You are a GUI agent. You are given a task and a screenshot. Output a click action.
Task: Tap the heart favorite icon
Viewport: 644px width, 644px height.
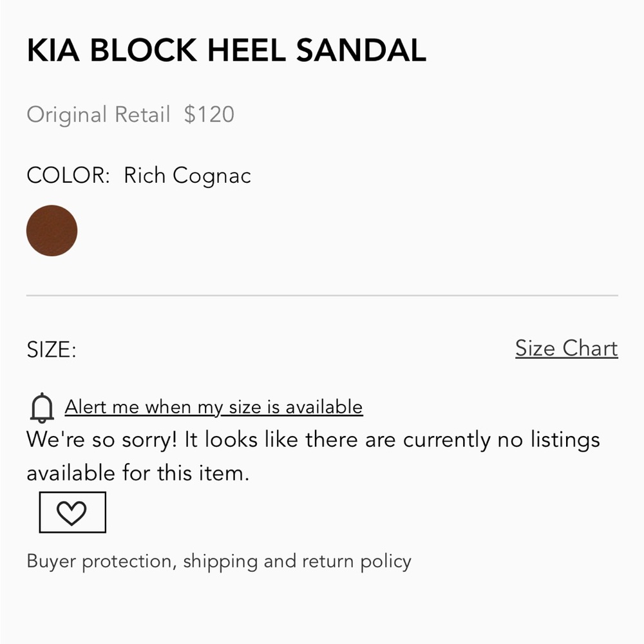pos(72,512)
